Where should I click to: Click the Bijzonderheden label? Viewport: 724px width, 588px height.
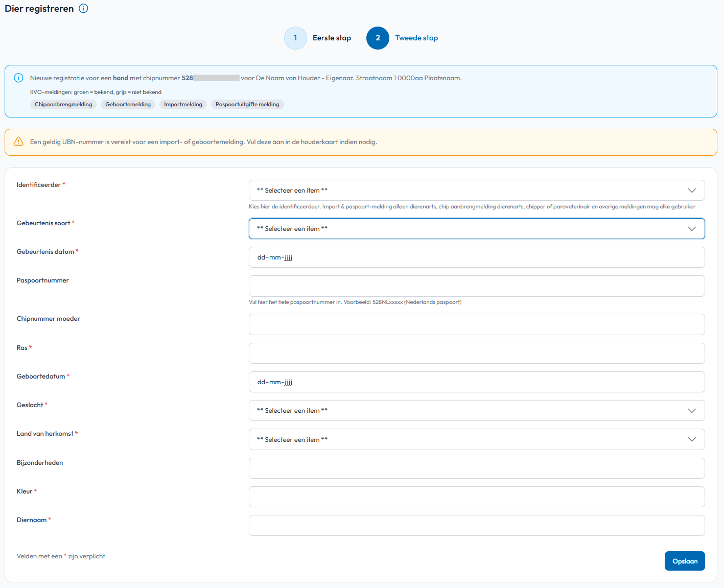click(x=40, y=463)
